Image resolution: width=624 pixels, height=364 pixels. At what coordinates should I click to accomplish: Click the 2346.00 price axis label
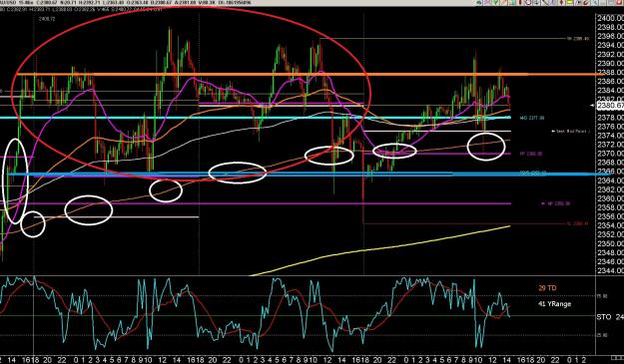click(x=610, y=261)
